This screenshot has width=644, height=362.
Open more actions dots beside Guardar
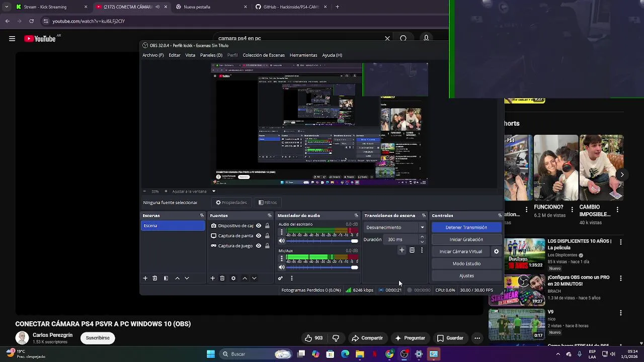pyautogui.click(x=477, y=338)
